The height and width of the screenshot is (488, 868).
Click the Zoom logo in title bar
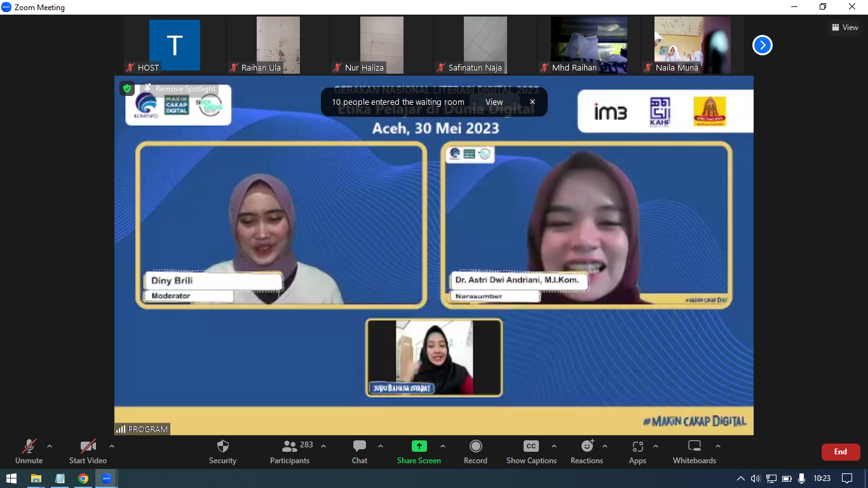(x=6, y=7)
